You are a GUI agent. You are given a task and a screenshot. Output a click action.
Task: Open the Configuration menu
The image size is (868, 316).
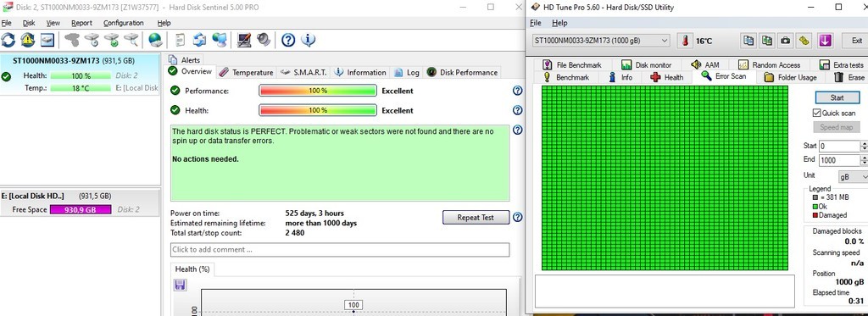(x=124, y=23)
